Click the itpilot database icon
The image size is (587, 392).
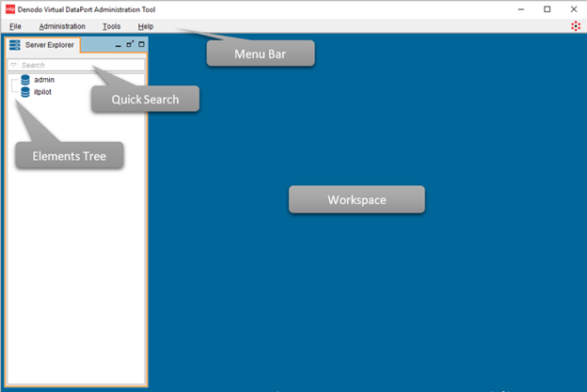(25, 92)
